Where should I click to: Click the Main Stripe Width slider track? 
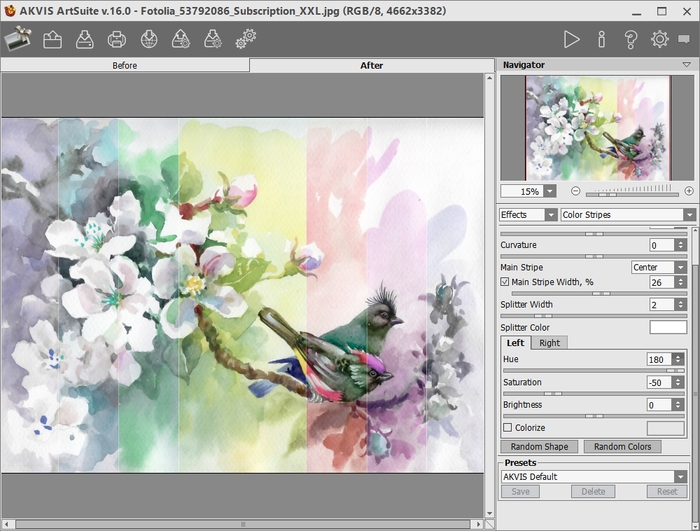(x=599, y=293)
